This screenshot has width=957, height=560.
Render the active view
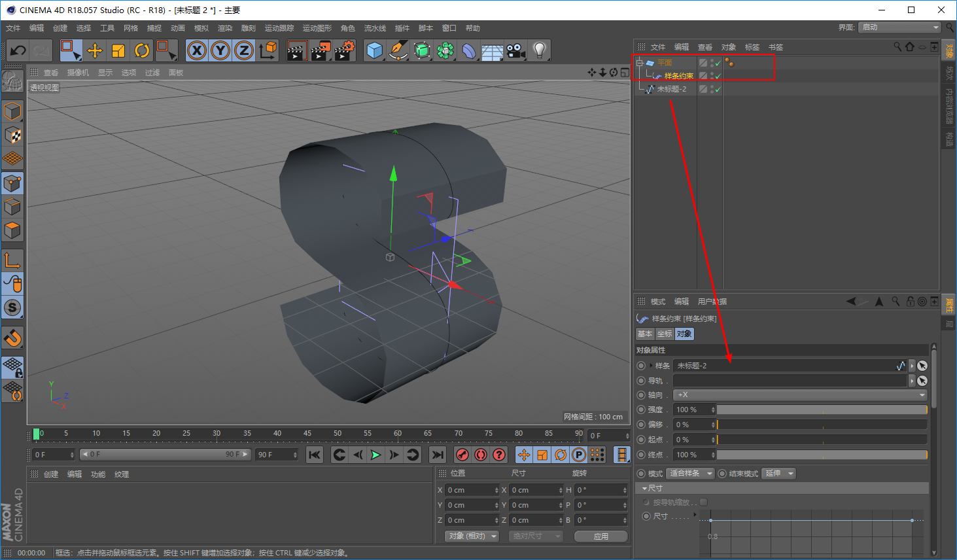[x=296, y=50]
